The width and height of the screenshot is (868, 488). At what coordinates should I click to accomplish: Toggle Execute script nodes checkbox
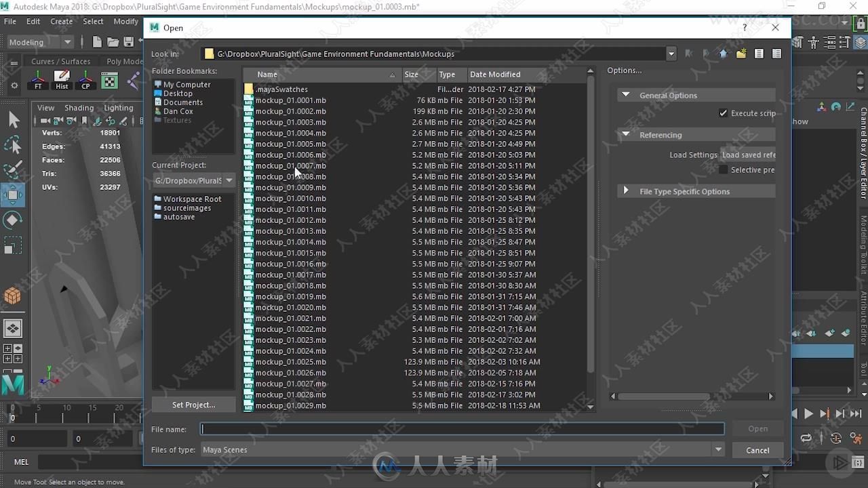[723, 113]
